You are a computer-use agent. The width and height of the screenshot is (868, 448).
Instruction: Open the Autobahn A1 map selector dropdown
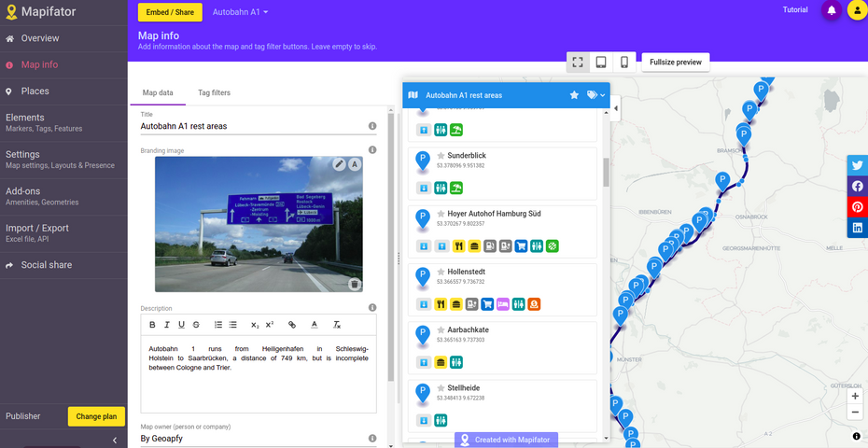(240, 12)
